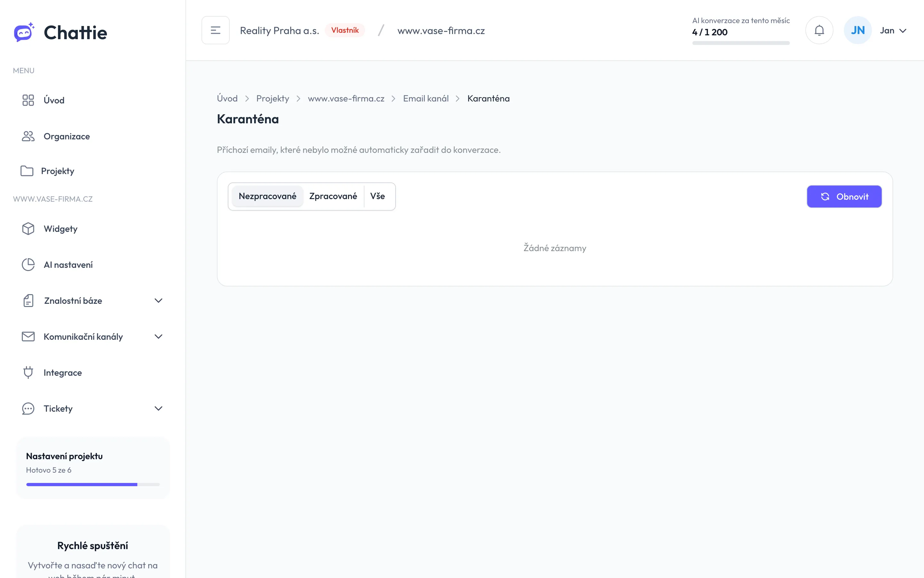Open AI nastavení in the sidebar
This screenshot has width=924, height=578.
(x=93, y=265)
